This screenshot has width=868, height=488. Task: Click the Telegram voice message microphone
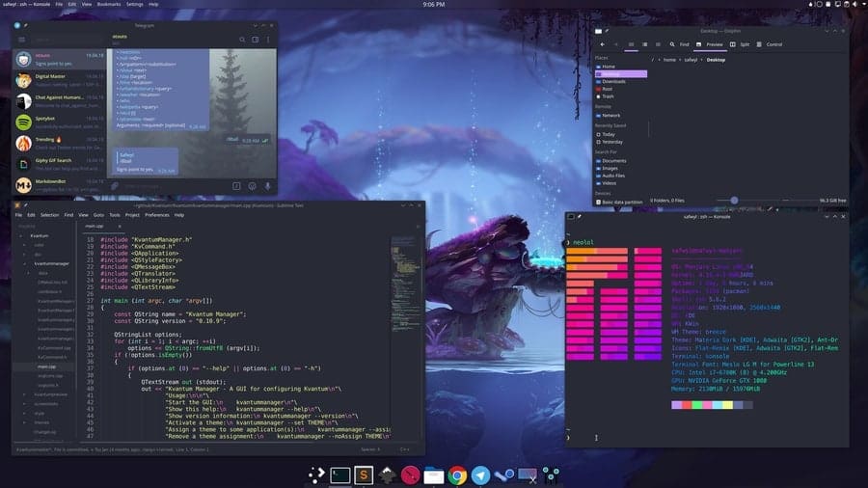pos(267,186)
